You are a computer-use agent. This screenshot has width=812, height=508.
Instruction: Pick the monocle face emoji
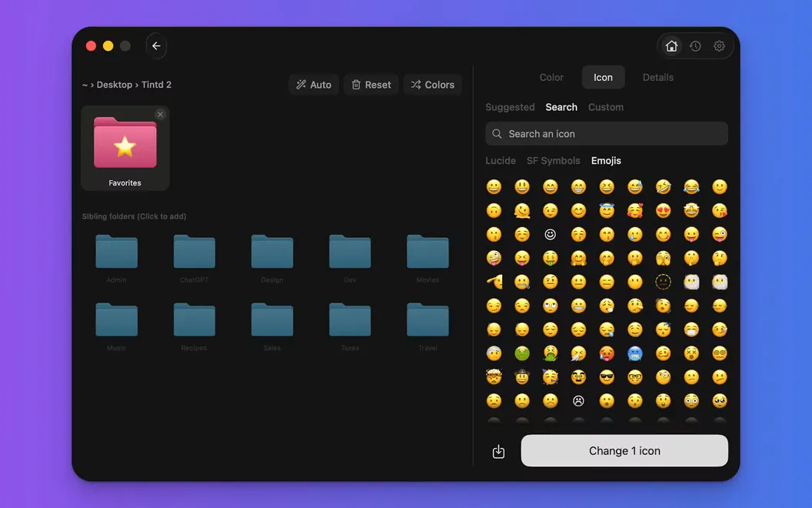pyautogui.click(x=663, y=377)
